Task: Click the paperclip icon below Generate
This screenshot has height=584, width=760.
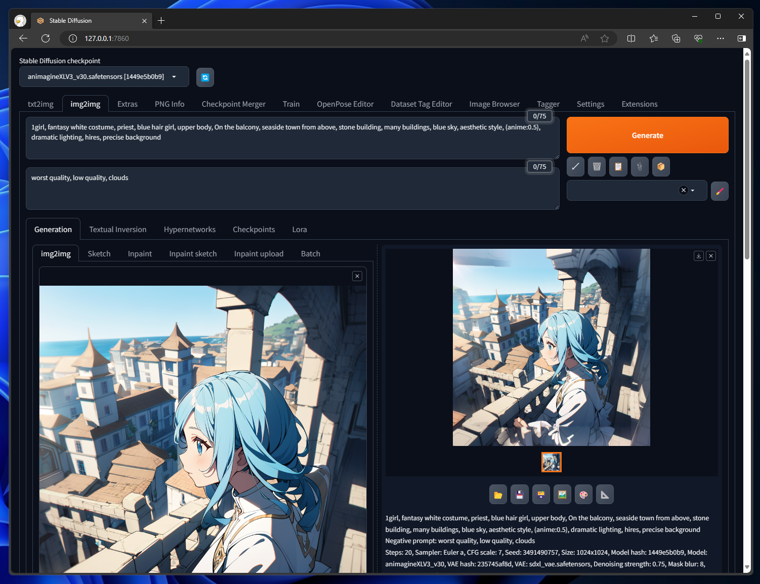Action: [639, 167]
